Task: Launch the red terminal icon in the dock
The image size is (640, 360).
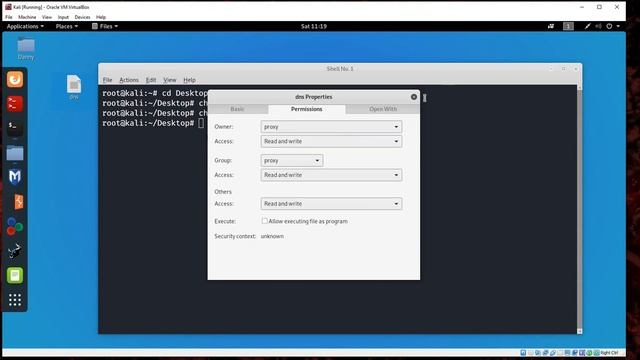Action: tap(15, 104)
